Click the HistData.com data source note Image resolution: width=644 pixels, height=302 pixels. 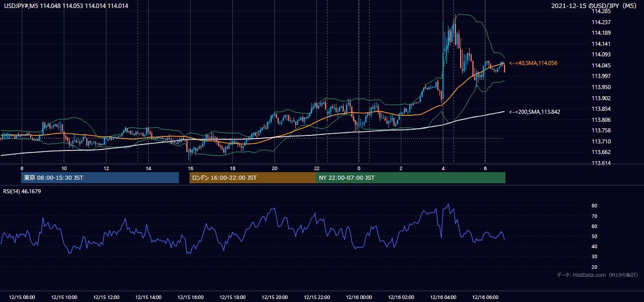(x=598, y=275)
